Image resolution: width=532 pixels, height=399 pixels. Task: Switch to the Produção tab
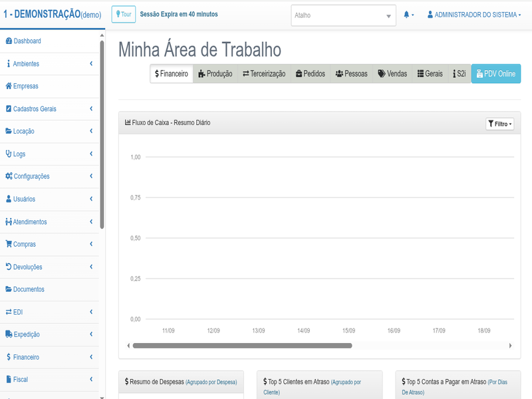click(x=215, y=74)
